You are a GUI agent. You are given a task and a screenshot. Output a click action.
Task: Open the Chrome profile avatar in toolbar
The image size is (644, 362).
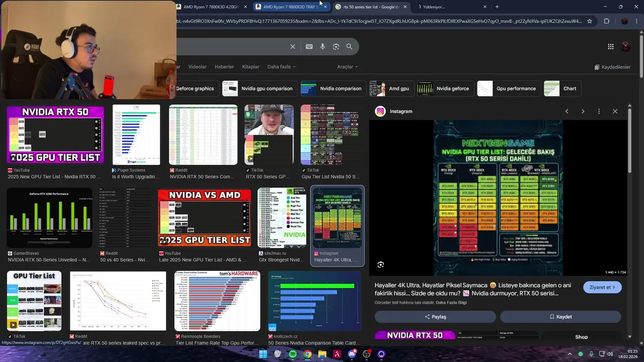(x=624, y=21)
